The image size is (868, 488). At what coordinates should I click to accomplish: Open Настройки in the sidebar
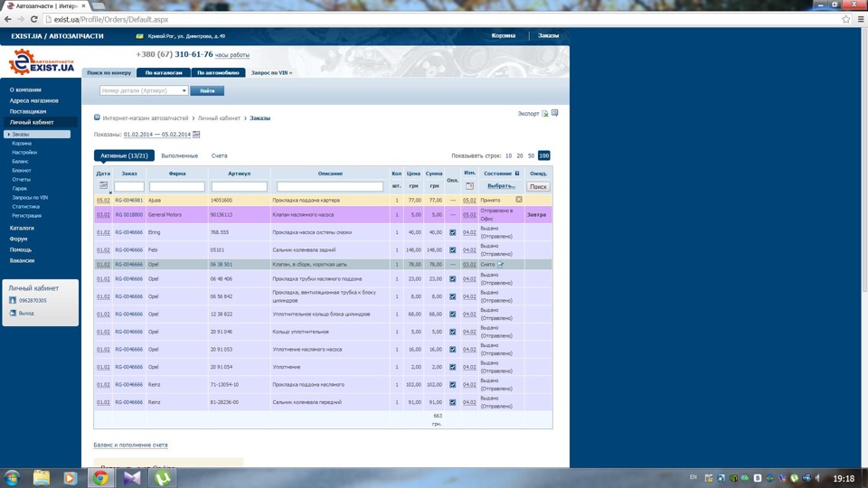[24, 152]
